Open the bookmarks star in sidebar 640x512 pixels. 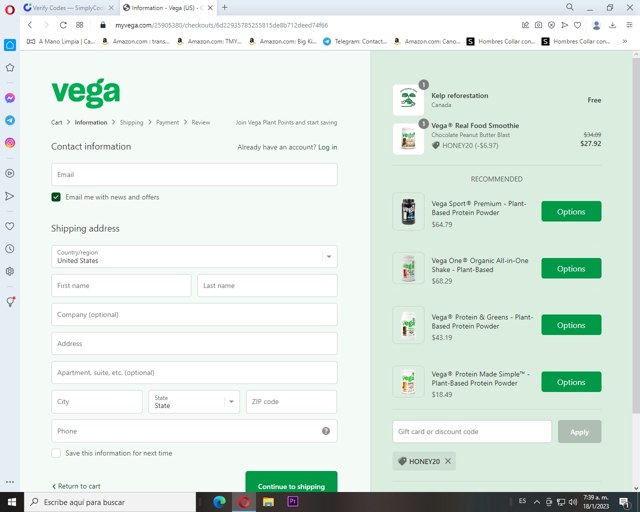pos(10,67)
